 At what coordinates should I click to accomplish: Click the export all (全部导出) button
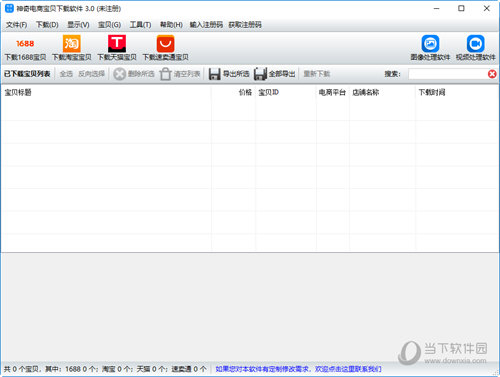pyautogui.click(x=275, y=74)
